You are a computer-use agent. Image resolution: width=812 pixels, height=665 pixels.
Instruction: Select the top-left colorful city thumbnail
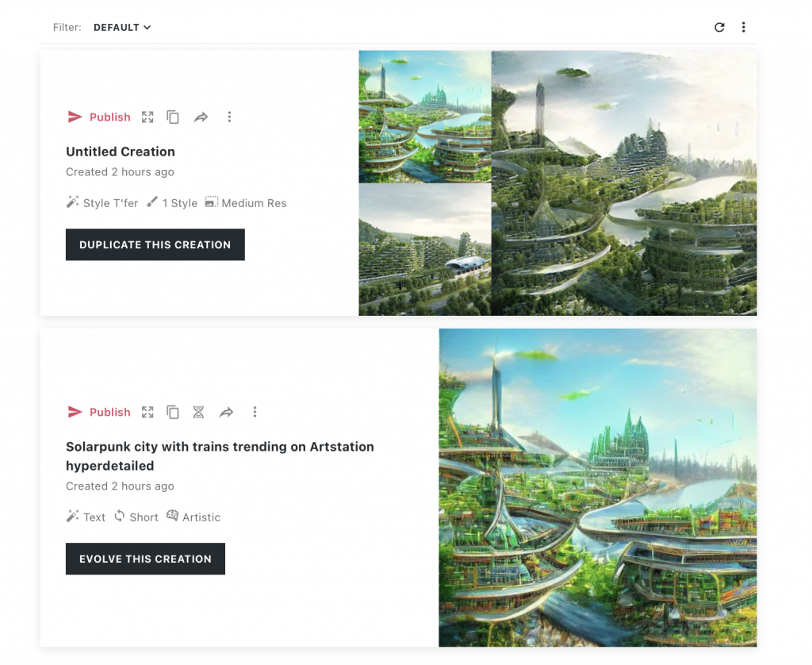[x=425, y=117]
